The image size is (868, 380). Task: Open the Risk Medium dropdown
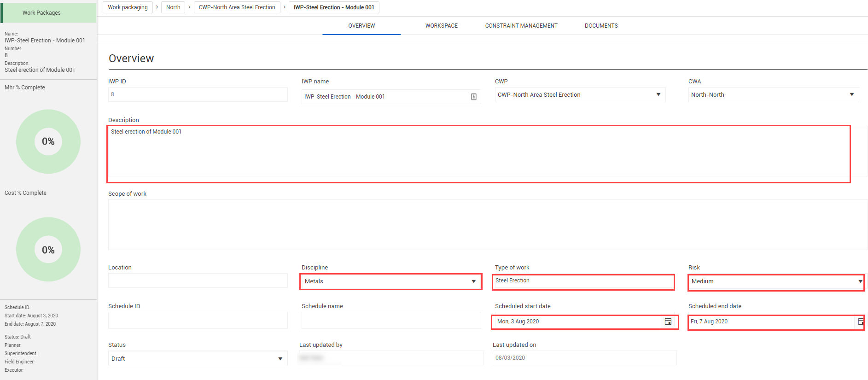(x=860, y=281)
